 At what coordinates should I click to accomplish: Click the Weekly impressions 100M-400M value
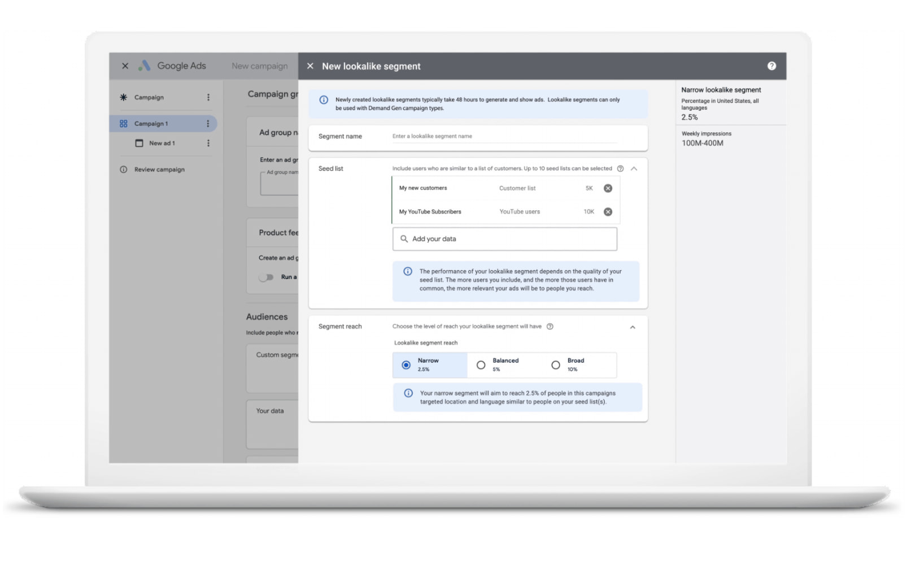(703, 144)
